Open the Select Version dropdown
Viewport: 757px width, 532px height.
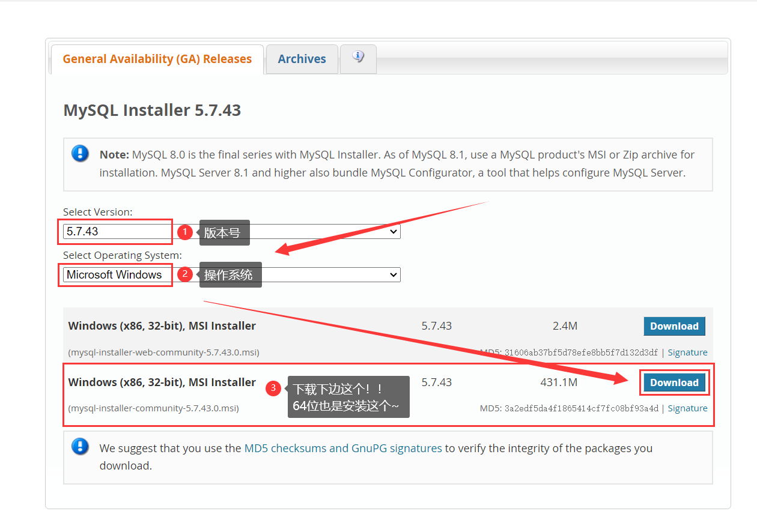point(232,232)
